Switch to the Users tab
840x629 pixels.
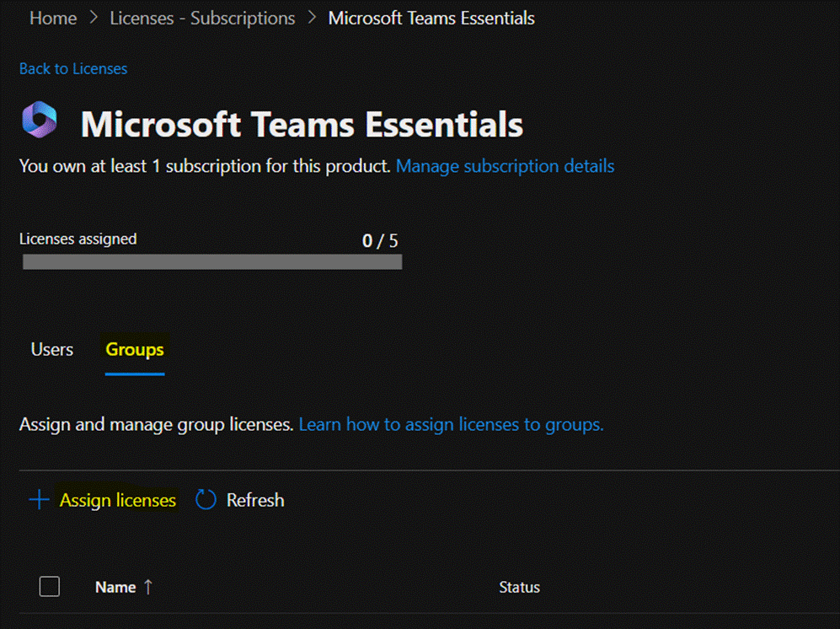tap(52, 350)
